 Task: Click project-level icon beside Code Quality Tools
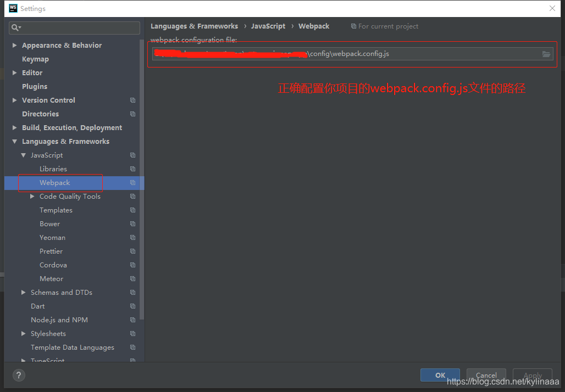(x=132, y=196)
